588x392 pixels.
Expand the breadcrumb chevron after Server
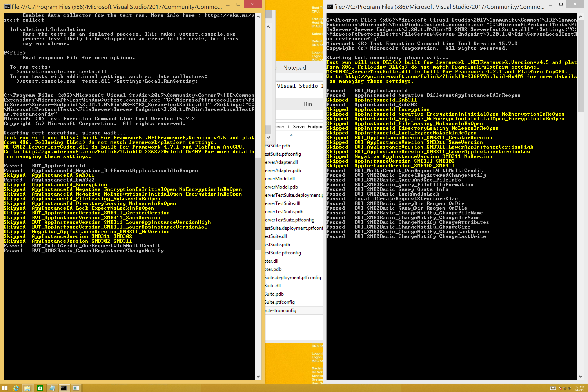coord(288,126)
